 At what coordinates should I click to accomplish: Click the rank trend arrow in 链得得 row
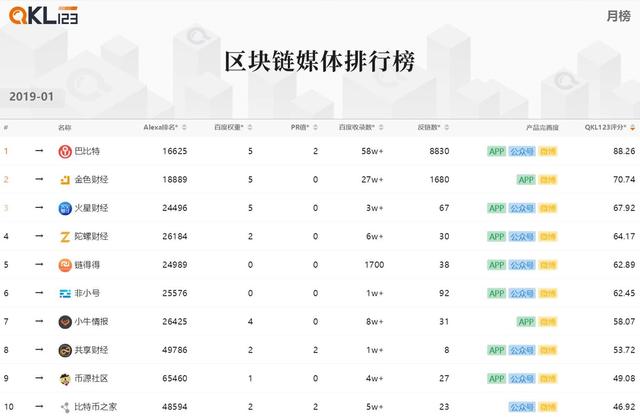(39, 264)
